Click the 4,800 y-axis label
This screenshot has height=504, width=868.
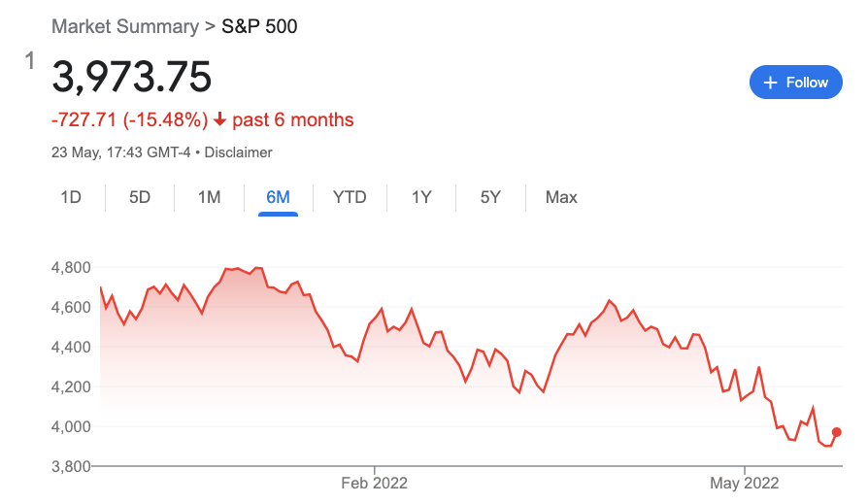[69, 267]
